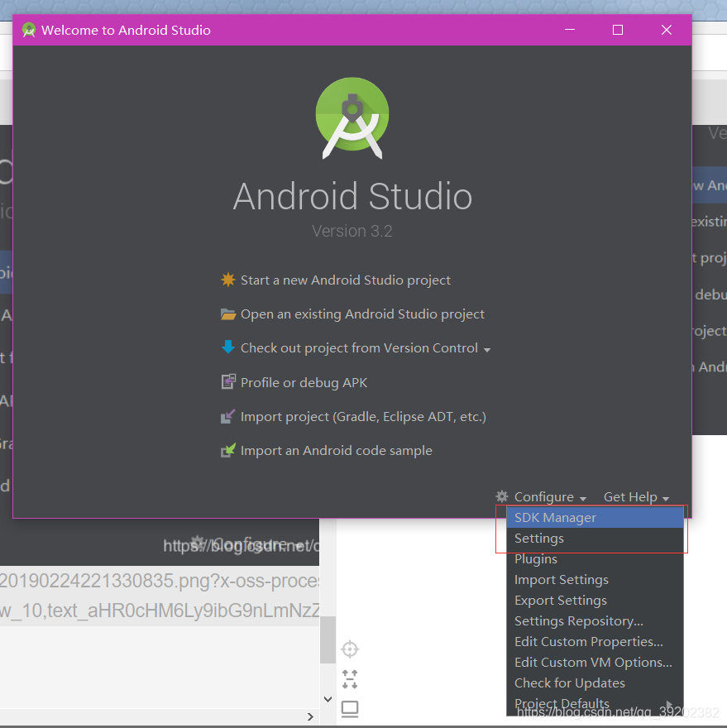Select Export Settings menu entry

coord(595,601)
